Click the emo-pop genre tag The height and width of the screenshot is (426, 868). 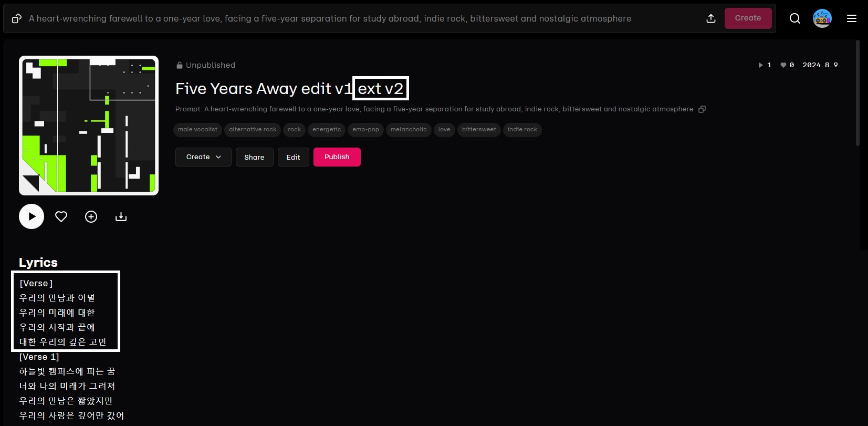pyautogui.click(x=365, y=130)
